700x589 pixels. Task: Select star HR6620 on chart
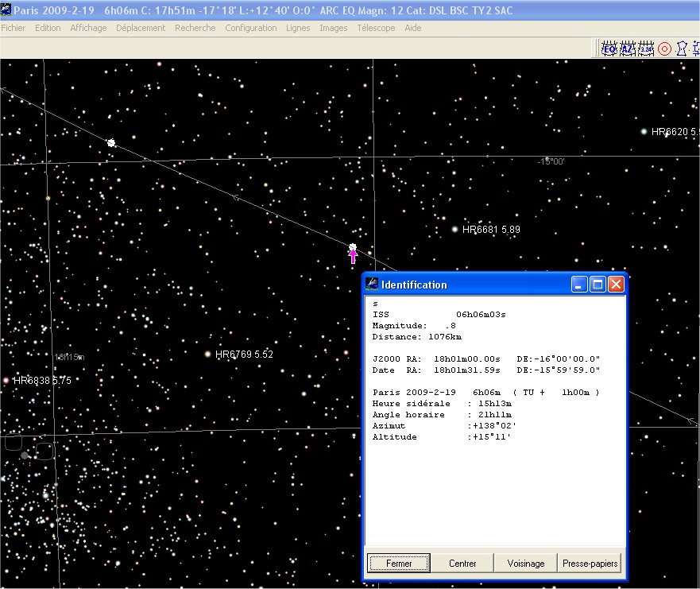pos(644,131)
